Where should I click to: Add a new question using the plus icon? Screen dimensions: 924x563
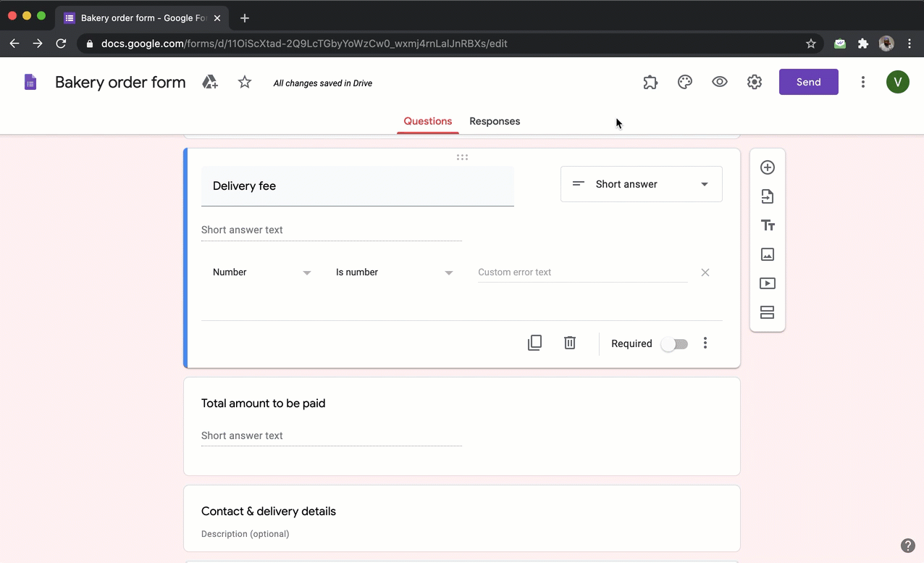(x=767, y=167)
